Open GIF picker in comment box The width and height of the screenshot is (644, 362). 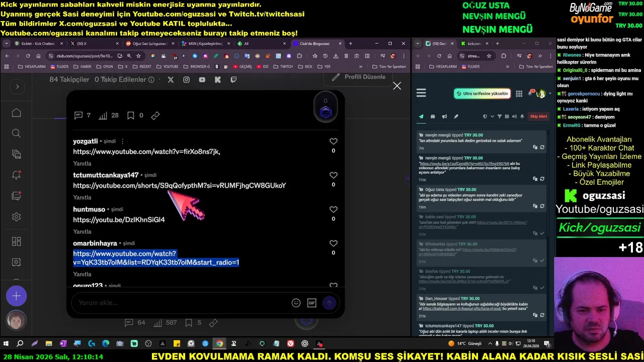coord(311,303)
